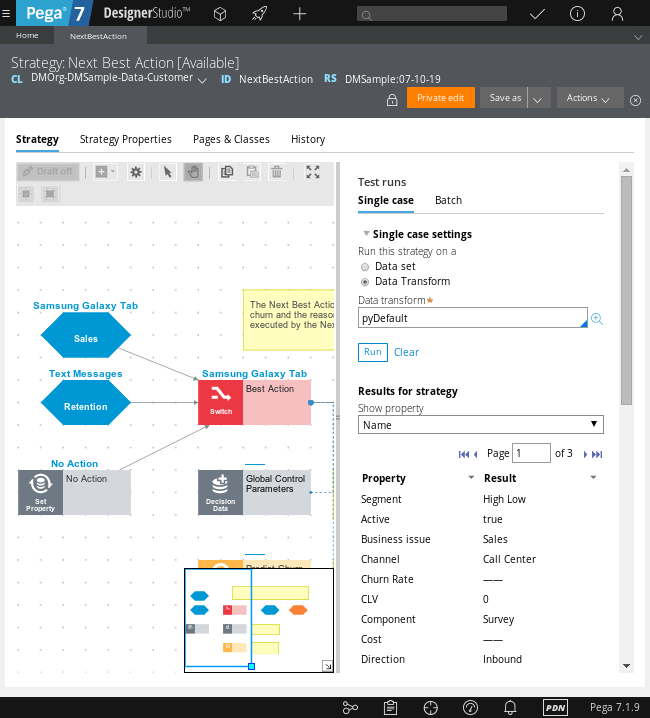Click the zoom-to-fit small square icon
Screen dimensions: 650x718
point(26,194)
